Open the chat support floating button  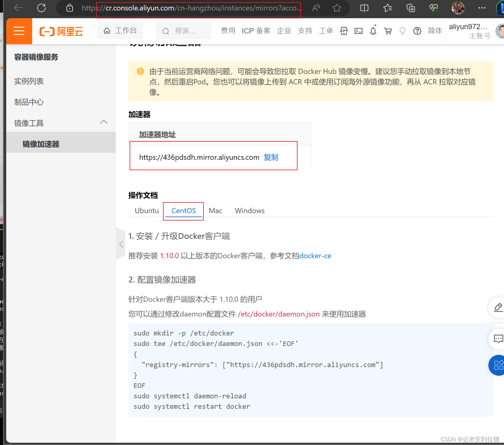(498, 339)
